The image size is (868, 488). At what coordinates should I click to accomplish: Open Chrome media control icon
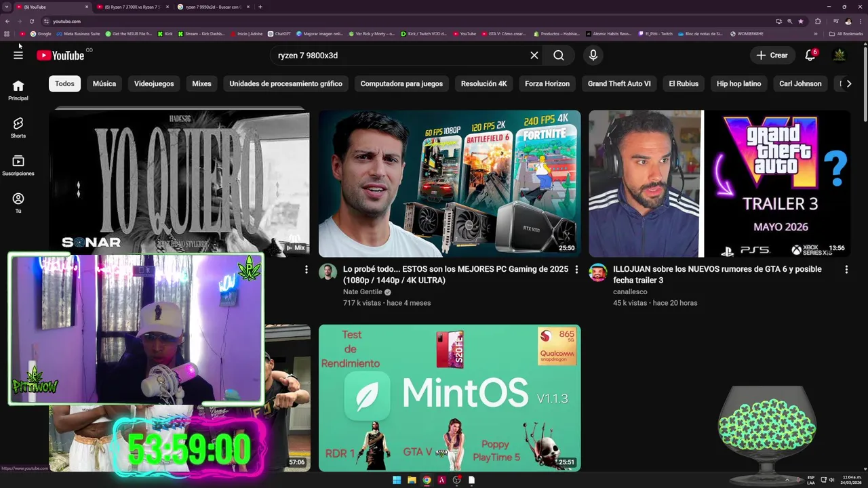[835, 21]
